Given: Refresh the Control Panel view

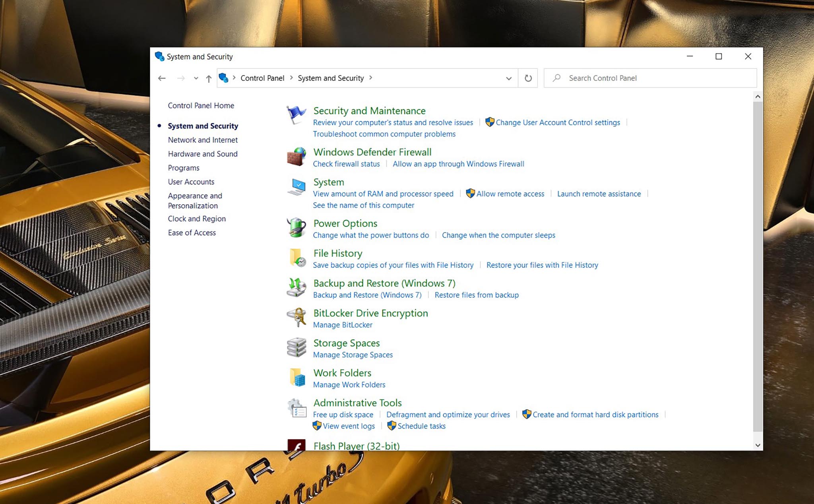Looking at the screenshot, I should [528, 78].
